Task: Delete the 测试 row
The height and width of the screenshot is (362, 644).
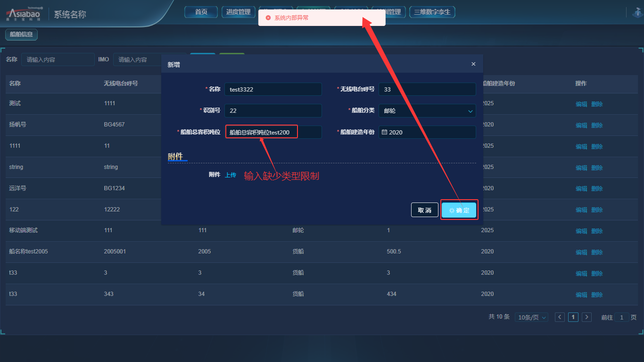Action: pos(597,104)
